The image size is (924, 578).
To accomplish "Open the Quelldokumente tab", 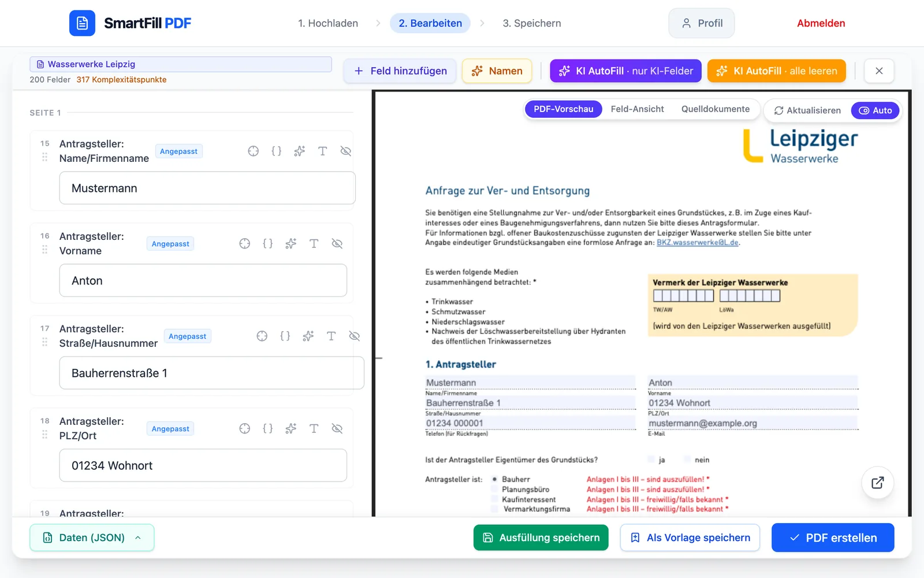I will (716, 109).
